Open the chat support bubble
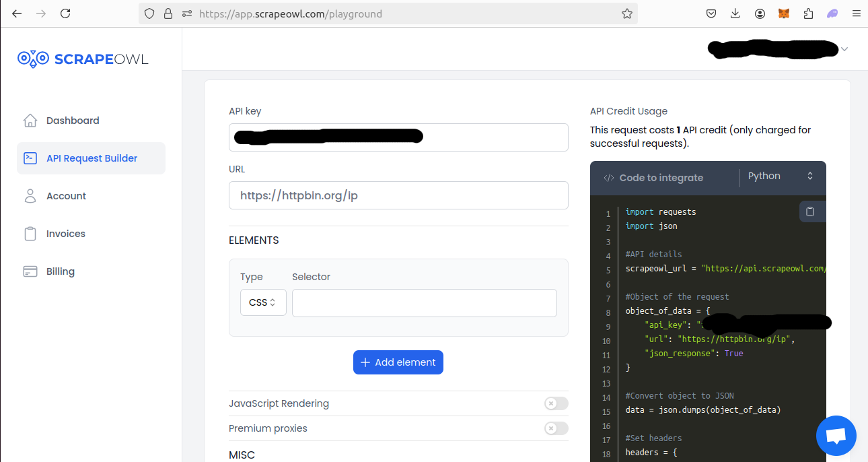This screenshot has width=868, height=462. coord(836,436)
